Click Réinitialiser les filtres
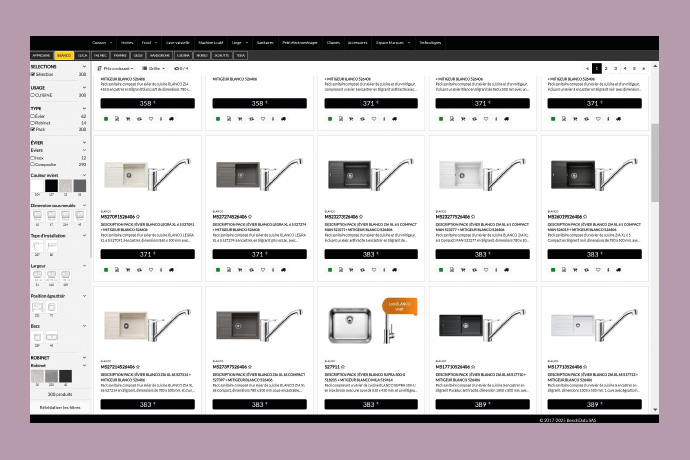The width and height of the screenshot is (690, 460). (60, 407)
